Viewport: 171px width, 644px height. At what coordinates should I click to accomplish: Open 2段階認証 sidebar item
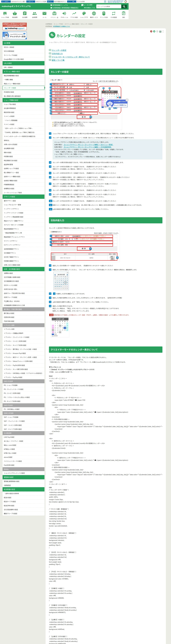click(23, 485)
